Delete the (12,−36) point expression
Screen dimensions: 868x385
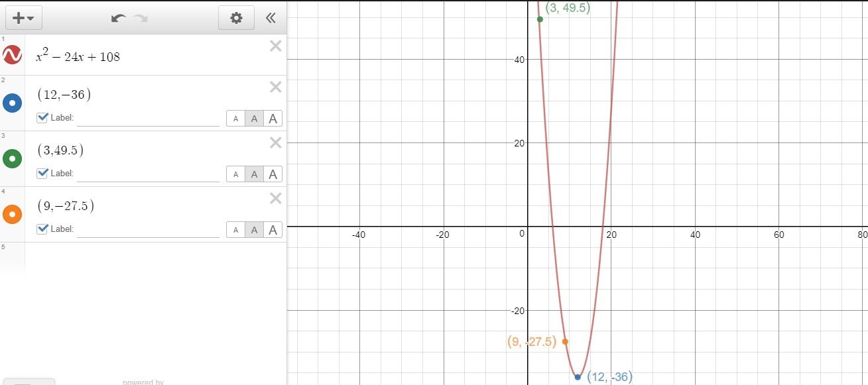(276, 87)
